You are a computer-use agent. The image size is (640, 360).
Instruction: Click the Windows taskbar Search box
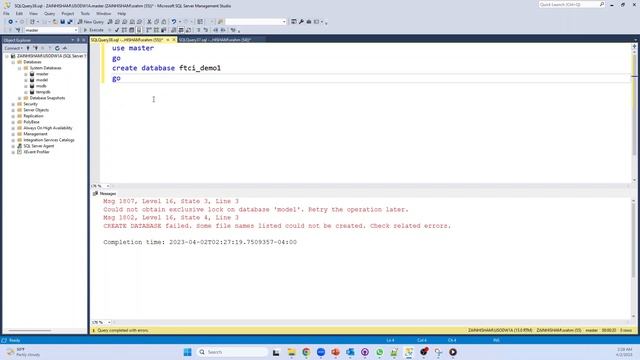click(x=232, y=352)
